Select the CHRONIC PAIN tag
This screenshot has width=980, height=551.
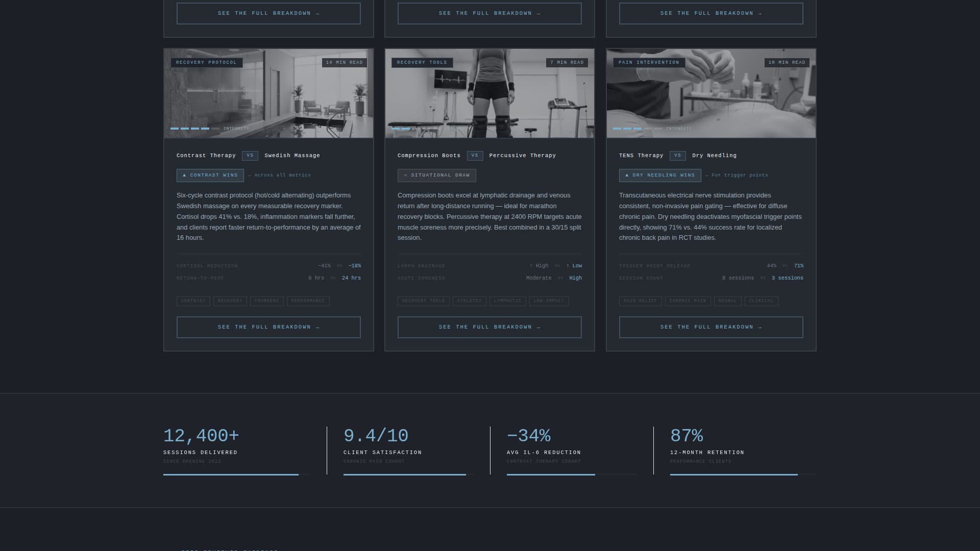click(688, 301)
